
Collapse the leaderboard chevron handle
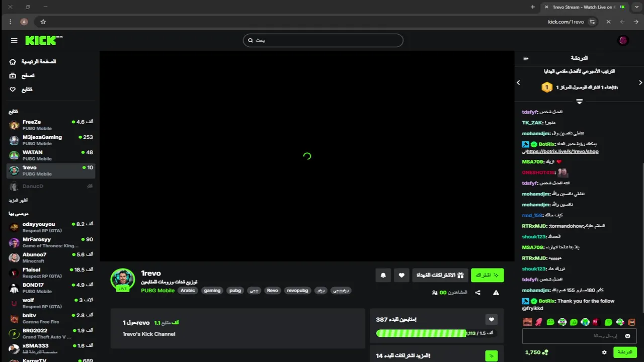[579, 102]
